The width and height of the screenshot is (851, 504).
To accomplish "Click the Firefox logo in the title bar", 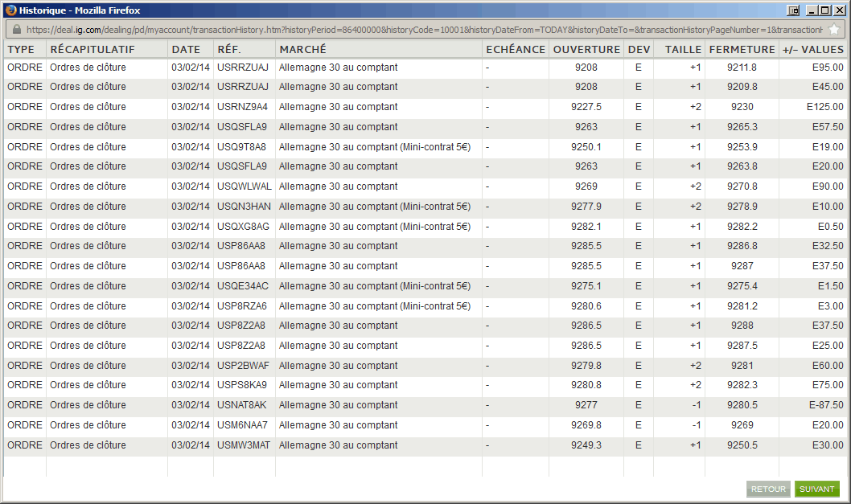I will (x=10, y=10).
